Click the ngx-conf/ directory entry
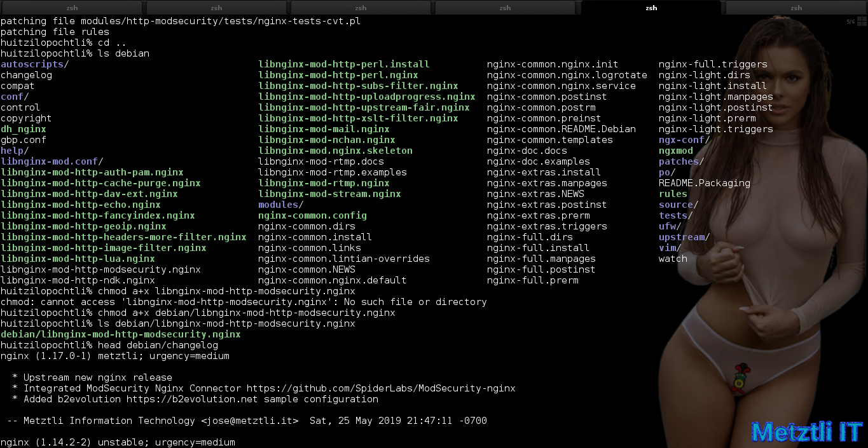Image resolution: width=868 pixels, height=448 pixels. click(684, 140)
